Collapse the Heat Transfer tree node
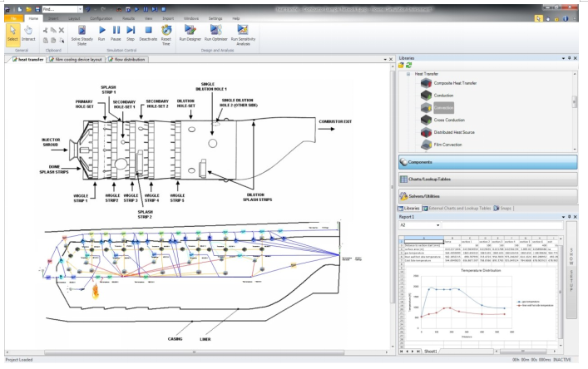The height and width of the screenshot is (369, 588). (x=408, y=74)
